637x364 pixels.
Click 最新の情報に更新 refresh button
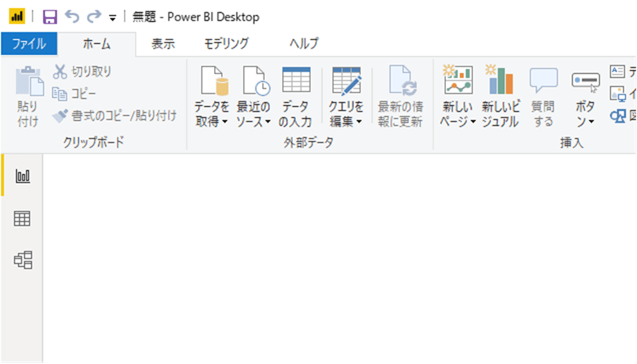[x=401, y=97]
